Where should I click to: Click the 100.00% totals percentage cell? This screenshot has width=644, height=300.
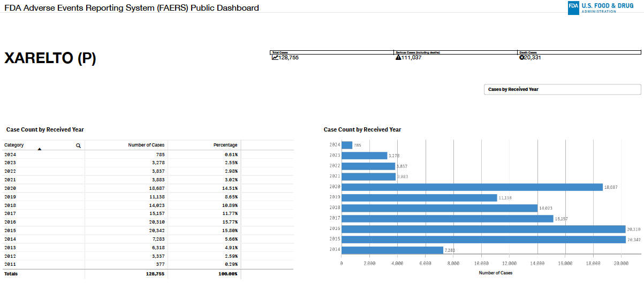point(228,274)
